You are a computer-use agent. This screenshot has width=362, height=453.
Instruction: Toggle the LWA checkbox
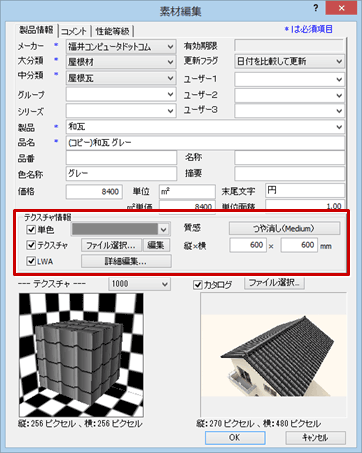(31, 261)
